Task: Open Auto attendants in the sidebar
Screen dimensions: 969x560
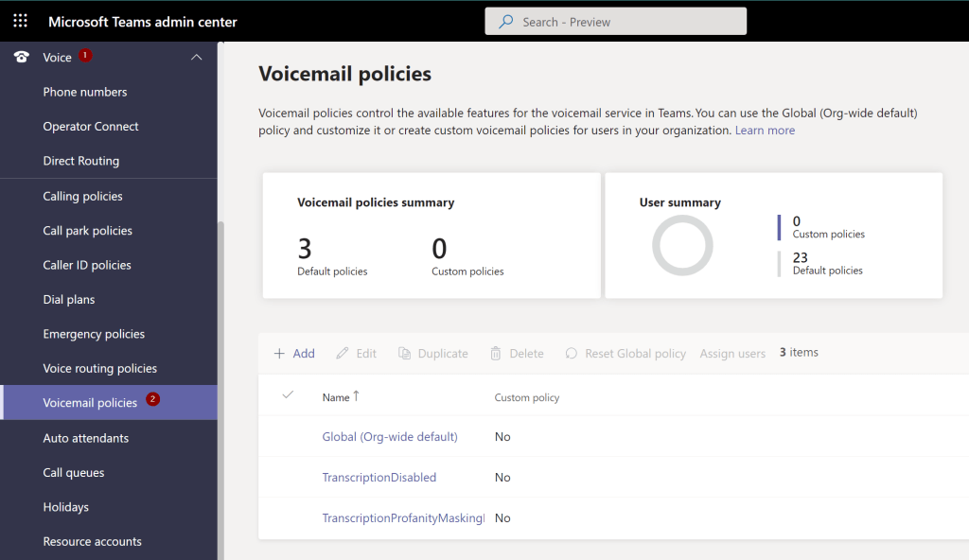Action: (85, 438)
